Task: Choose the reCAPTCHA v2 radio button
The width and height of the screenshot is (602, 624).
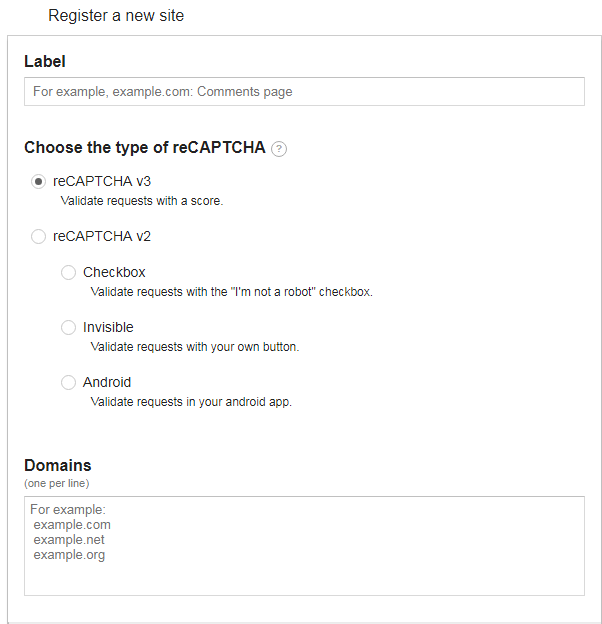Action: pyautogui.click(x=39, y=237)
